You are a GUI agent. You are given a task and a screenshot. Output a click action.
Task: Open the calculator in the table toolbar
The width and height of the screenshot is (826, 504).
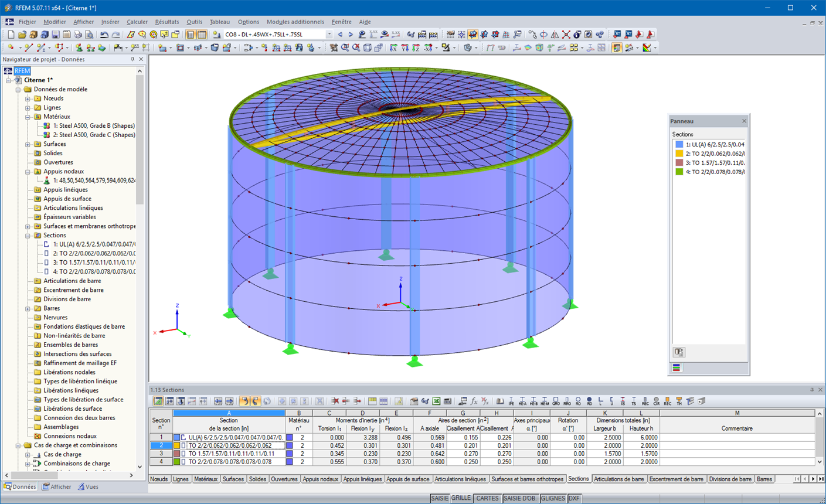pyautogui.click(x=447, y=401)
